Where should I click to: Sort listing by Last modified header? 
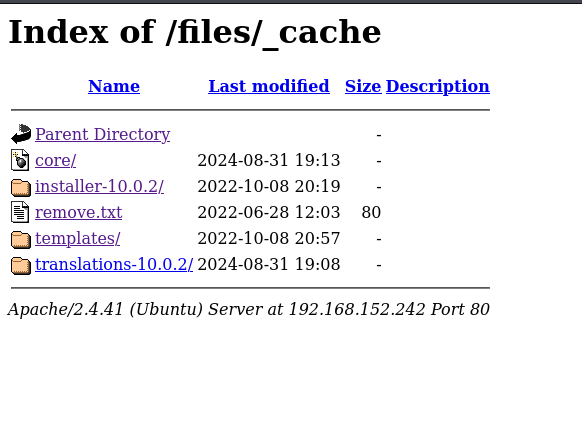[269, 86]
